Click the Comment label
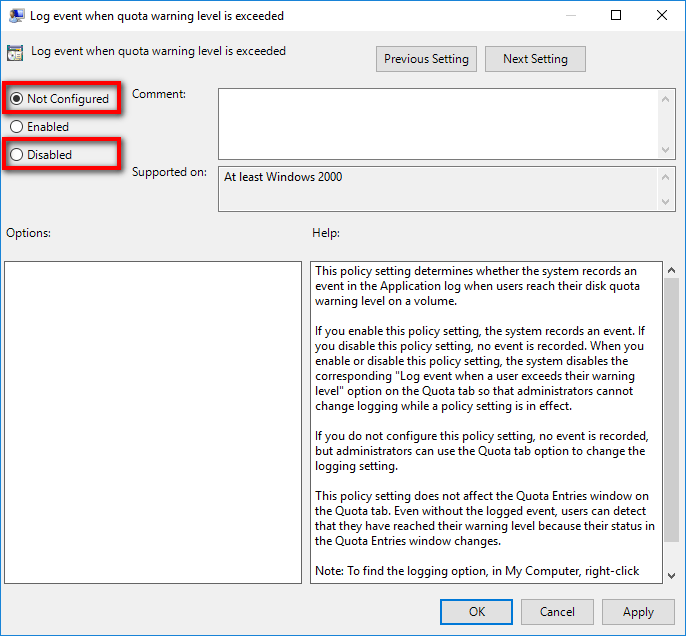Image resolution: width=686 pixels, height=636 pixels. pos(159,94)
